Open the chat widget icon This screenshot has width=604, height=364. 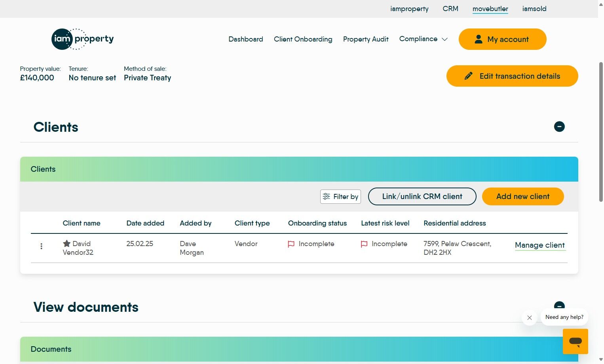576,341
